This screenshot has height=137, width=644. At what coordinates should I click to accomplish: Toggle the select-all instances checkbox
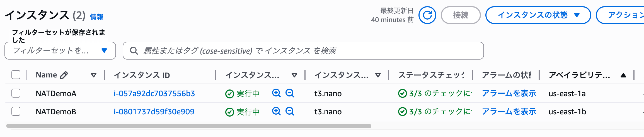16,75
